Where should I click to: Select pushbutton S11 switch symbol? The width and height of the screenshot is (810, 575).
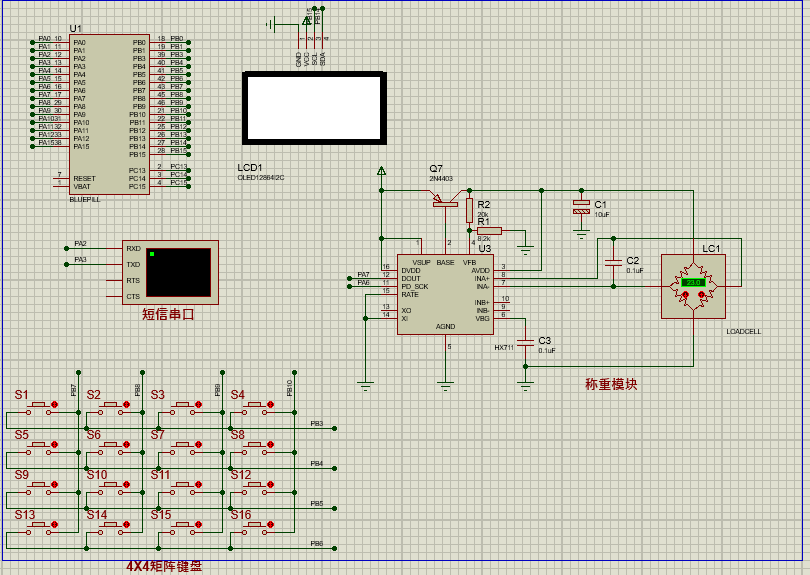183,488
